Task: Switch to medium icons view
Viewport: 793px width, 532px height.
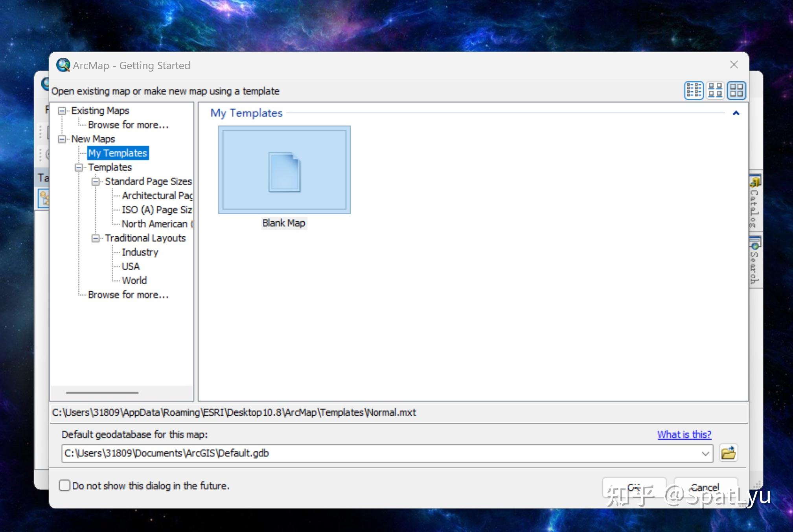Action: [x=715, y=90]
